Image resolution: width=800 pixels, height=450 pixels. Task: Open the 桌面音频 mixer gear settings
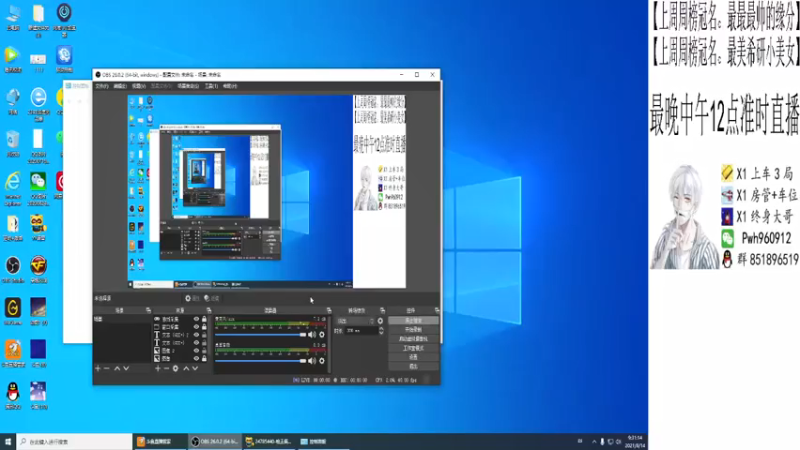(322, 361)
